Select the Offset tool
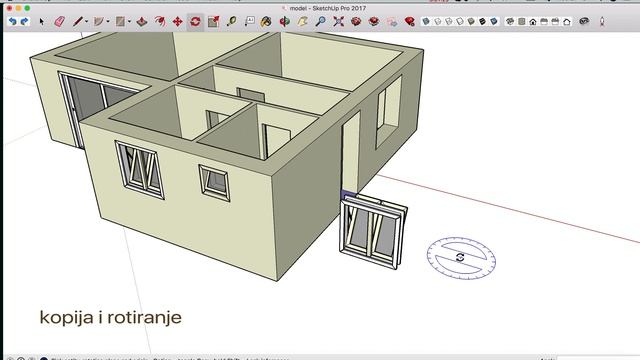The width and height of the screenshot is (640, 360). (160, 21)
